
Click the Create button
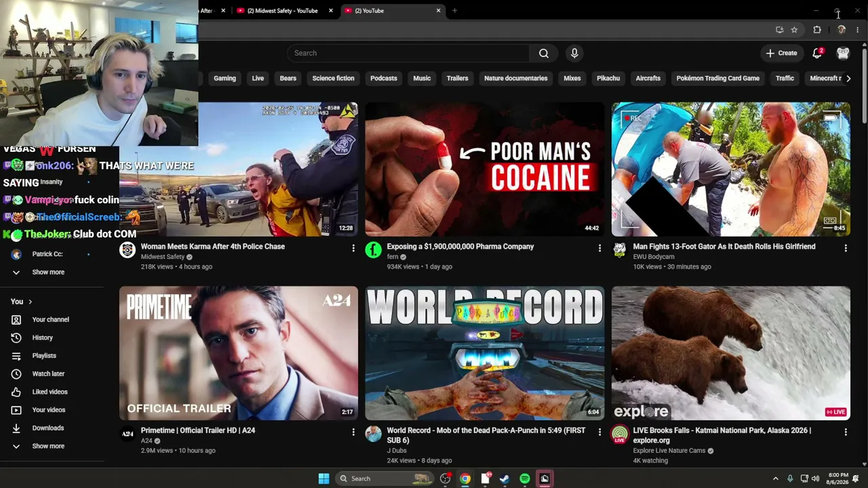coord(782,53)
